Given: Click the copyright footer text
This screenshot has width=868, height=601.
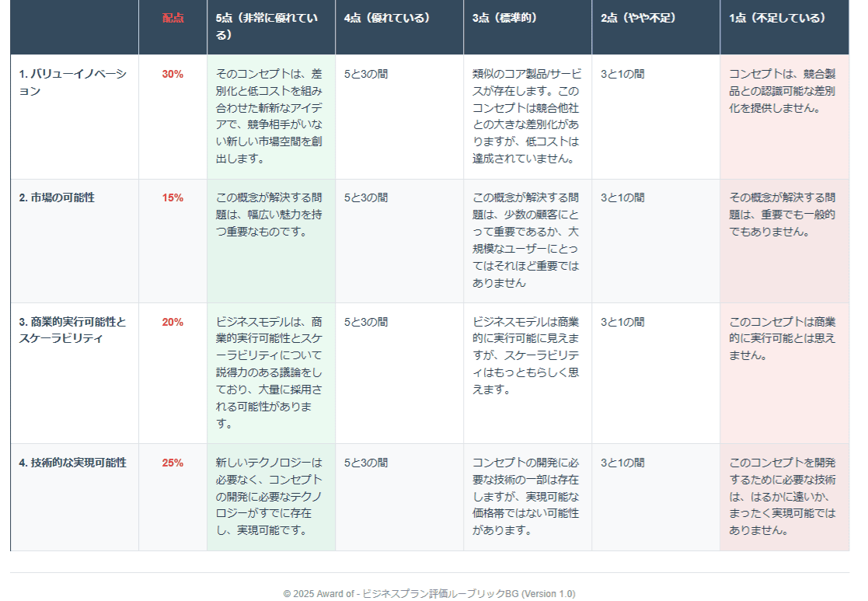Looking at the screenshot, I should pos(429,594).
